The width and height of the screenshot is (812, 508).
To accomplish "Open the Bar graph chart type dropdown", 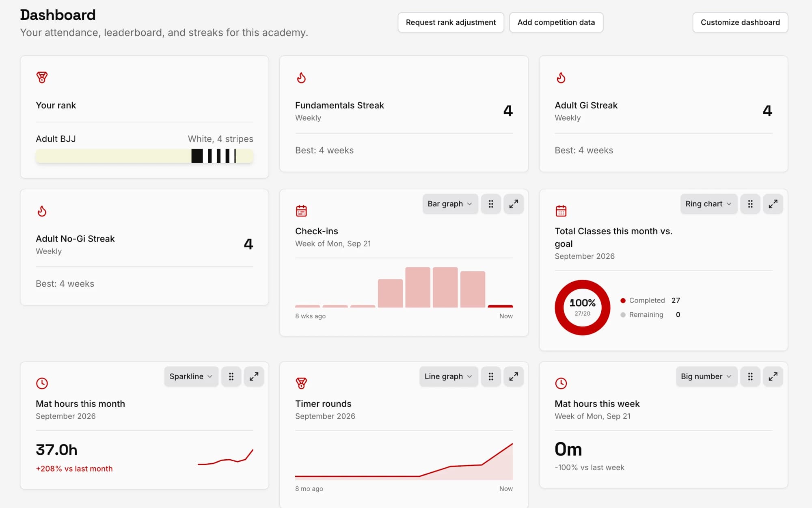I will coord(450,204).
